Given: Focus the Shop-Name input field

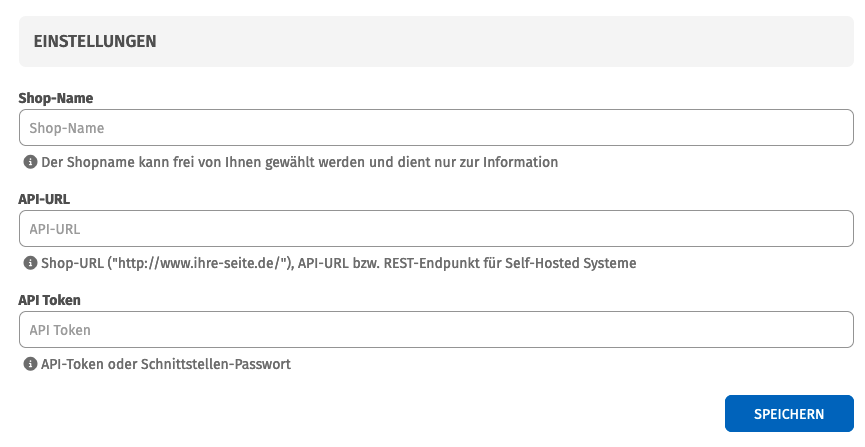Looking at the screenshot, I should tap(436, 128).
